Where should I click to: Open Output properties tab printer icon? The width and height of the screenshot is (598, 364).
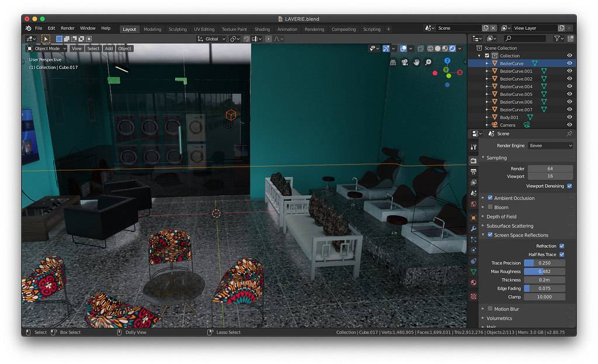(x=473, y=171)
